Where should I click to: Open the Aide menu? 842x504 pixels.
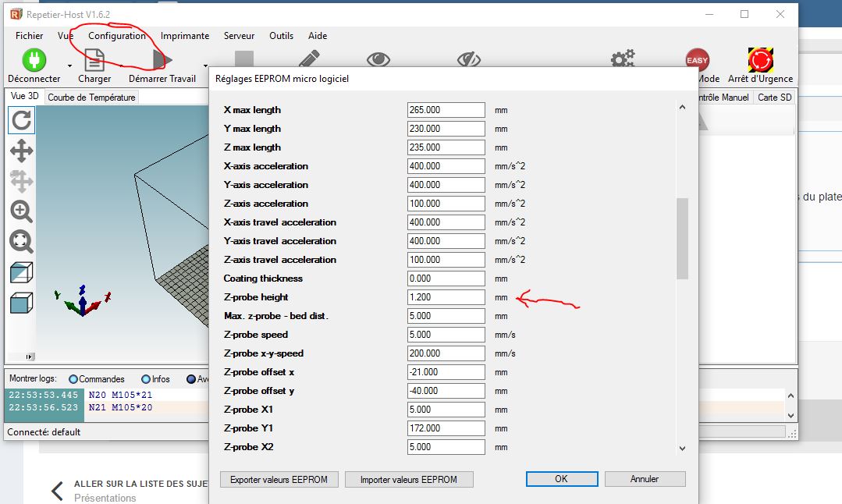coord(318,35)
